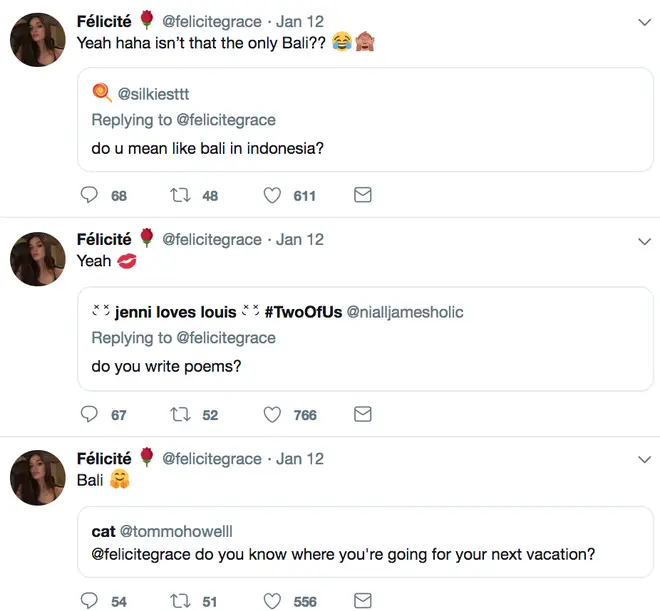Screen dimensions: 660x611
Task: Like the tweet with 611 likes
Action: 272,195
